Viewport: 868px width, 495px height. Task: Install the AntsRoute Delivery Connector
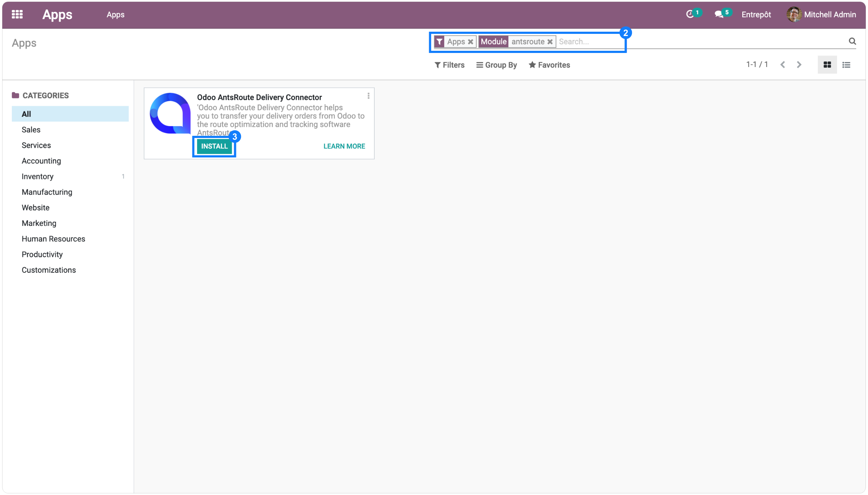(x=214, y=146)
